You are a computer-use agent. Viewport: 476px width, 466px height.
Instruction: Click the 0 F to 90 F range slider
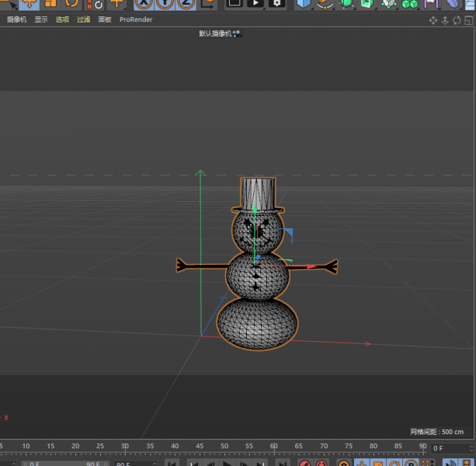pos(65,464)
